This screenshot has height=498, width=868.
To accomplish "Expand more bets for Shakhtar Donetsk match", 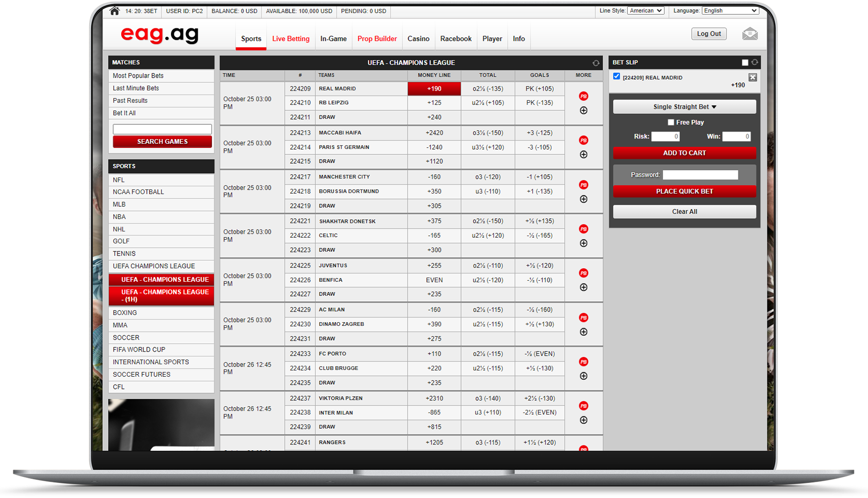I will pyautogui.click(x=583, y=243).
